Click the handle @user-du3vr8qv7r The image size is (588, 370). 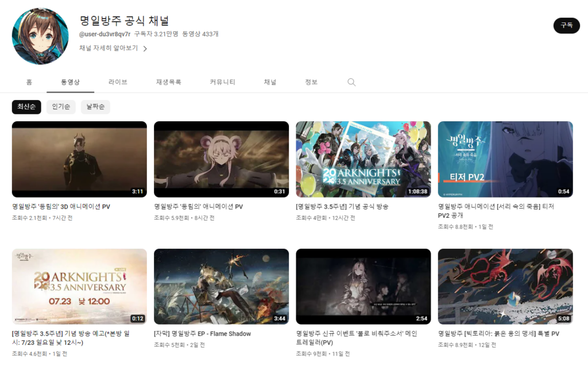[105, 34]
